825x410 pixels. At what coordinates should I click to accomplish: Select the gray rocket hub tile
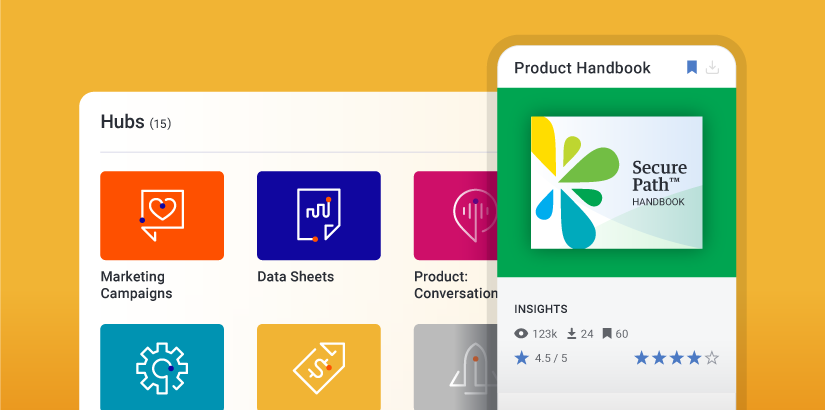click(x=456, y=367)
